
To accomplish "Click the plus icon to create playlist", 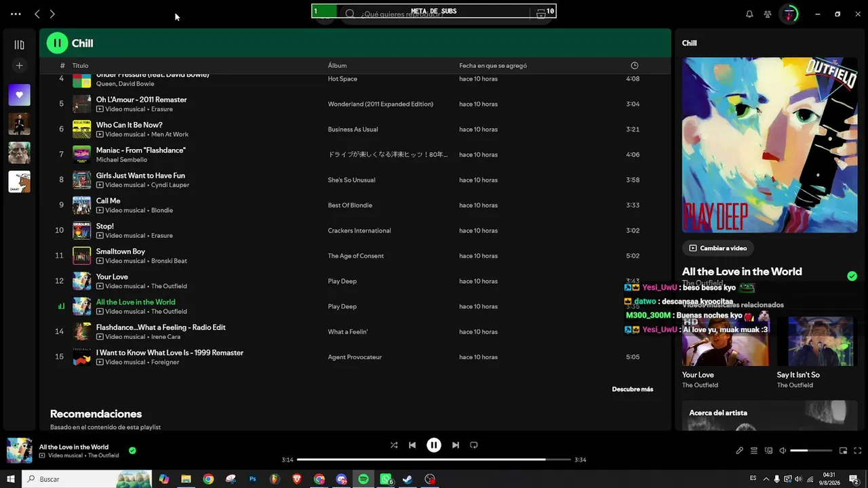I will (19, 66).
